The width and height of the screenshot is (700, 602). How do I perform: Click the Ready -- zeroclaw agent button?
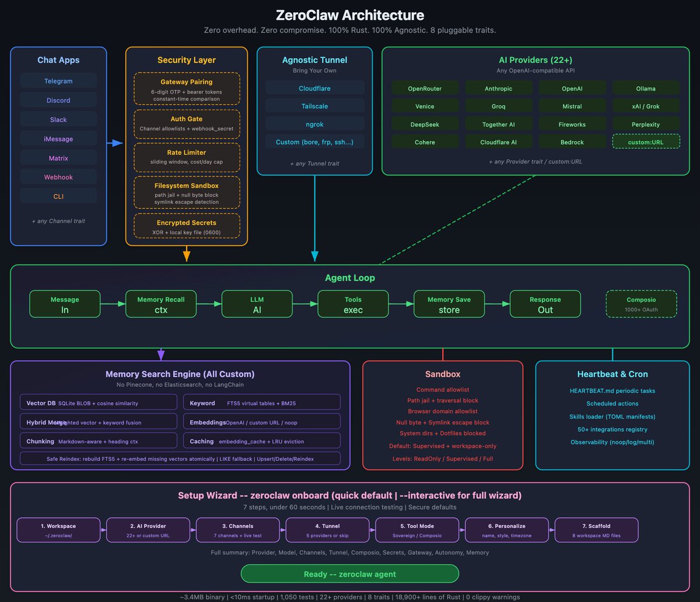tap(349, 574)
